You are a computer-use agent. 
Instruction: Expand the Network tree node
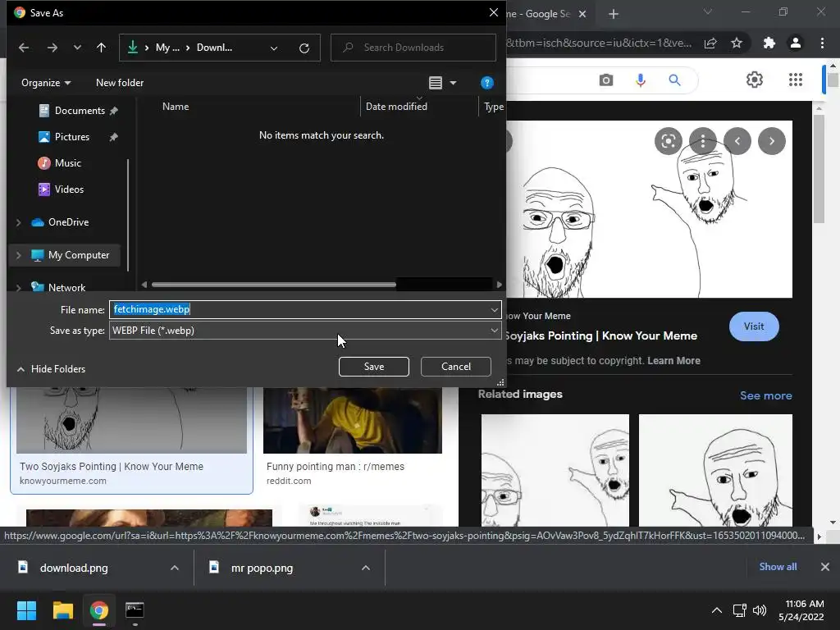[x=19, y=288]
